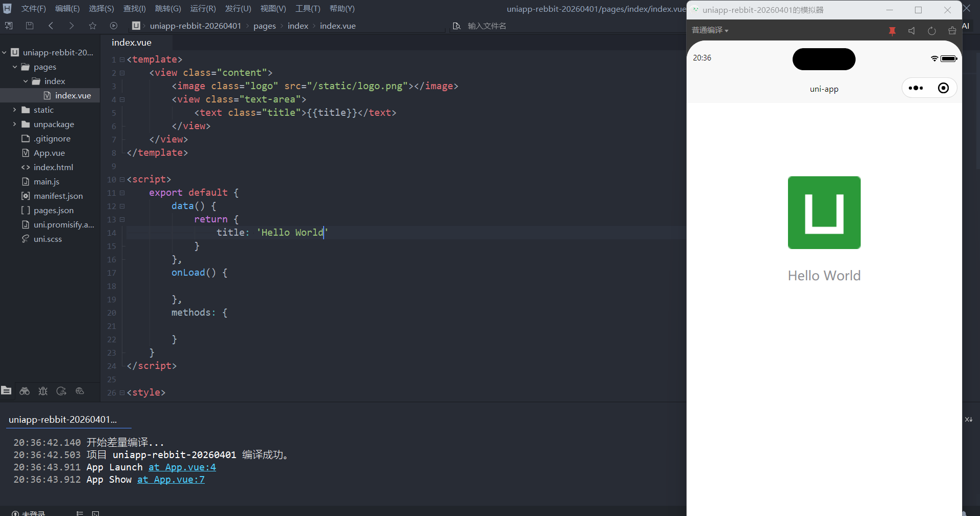The width and height of the screenshot is (980, 516).
Task: Click the AI button at top right
Action: (x=966, y=26)
